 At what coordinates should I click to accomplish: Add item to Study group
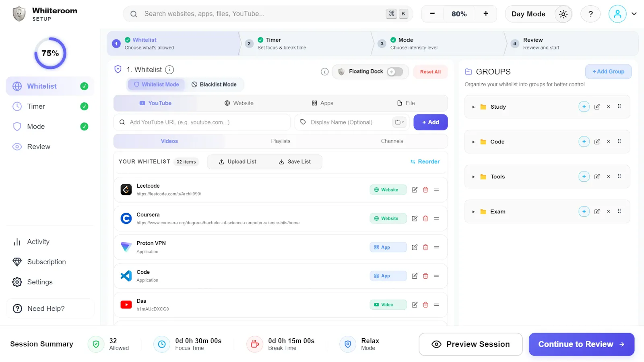(584, 107)
